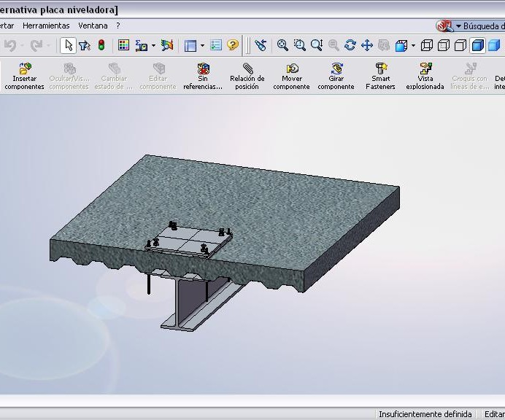Viewport: 505px width, 420px height.
Task: Select the Mover componente tool
Action: [x=291, y=76]
